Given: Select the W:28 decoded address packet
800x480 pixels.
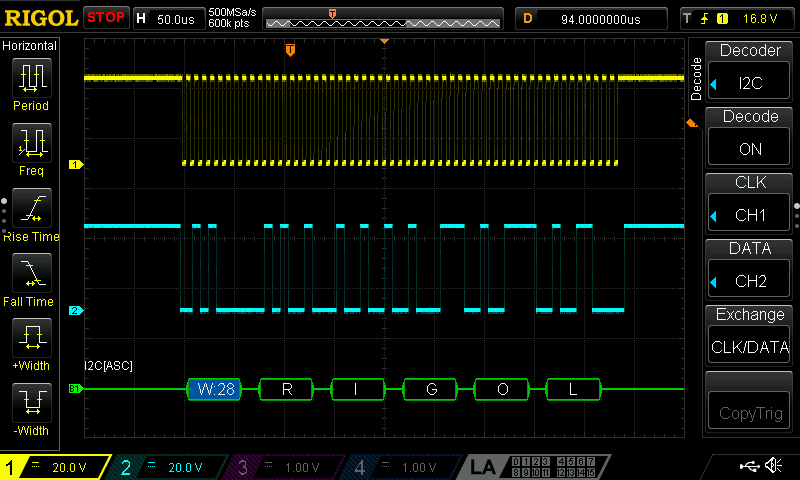Looking at the screenshot, I should point(215,389).
